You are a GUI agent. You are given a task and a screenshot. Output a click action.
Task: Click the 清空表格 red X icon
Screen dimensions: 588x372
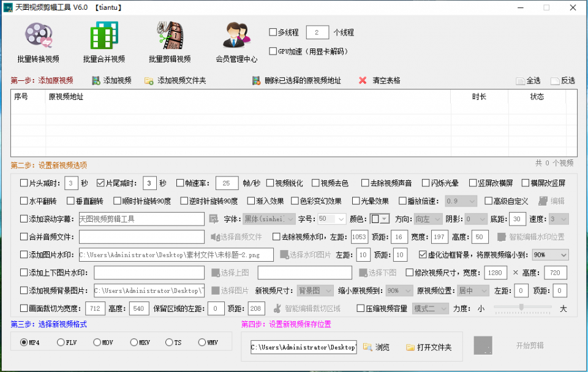(x=364, y=80)
